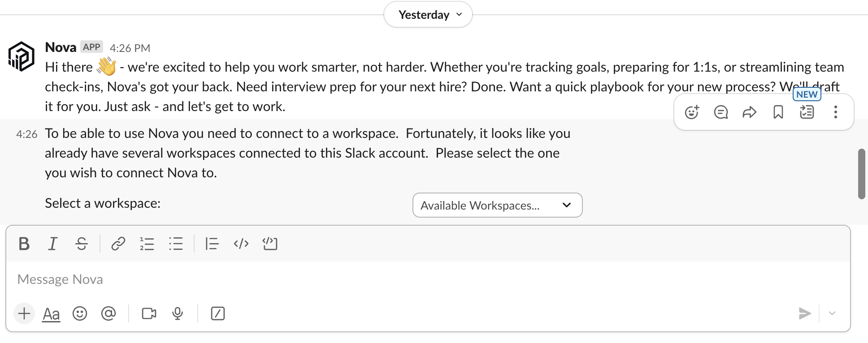Toggle bold text formatting
This screenshot has width=868, height=343.
[x=24, y=244]
